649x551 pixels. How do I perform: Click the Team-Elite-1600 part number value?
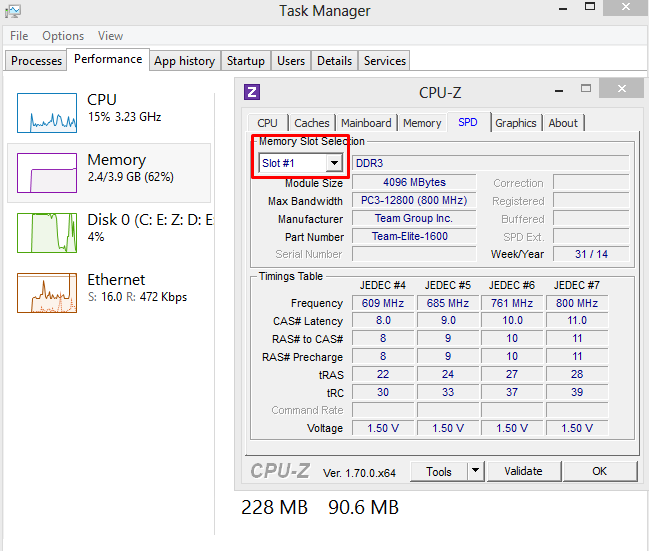click(414, 236)
